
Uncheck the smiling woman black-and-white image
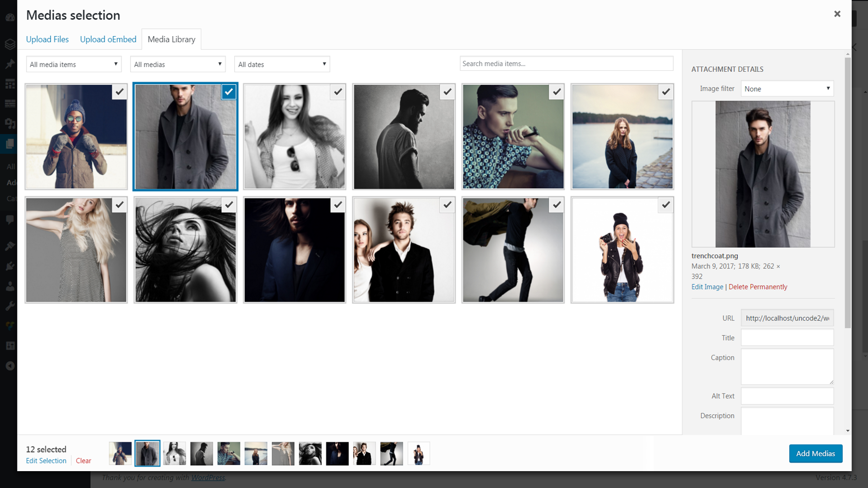tap(338, 92)
